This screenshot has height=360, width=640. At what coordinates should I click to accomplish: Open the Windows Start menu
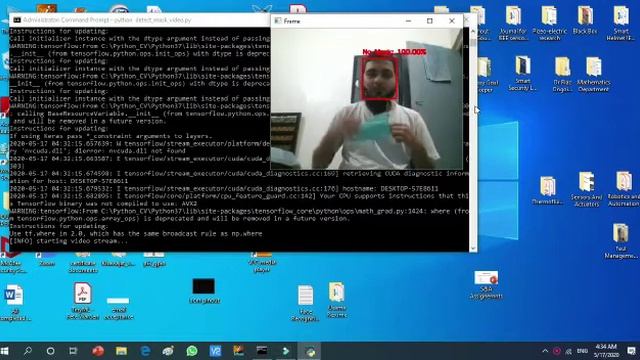(4, 351)
